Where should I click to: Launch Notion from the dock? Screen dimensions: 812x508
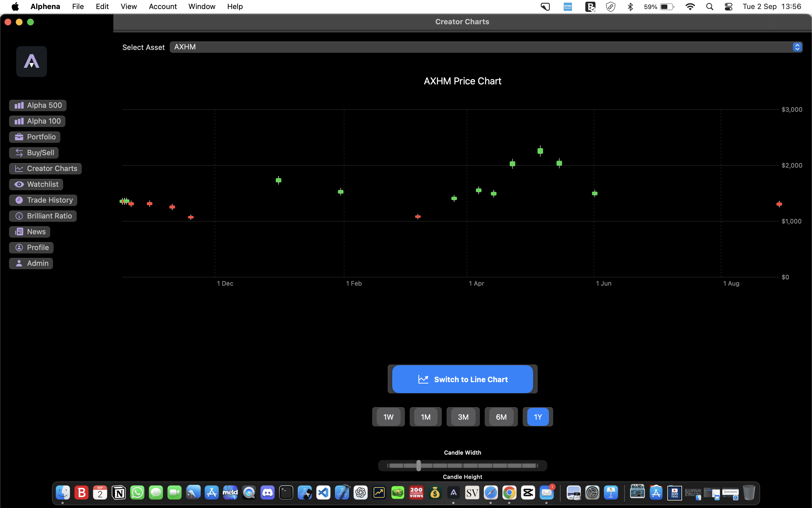(x=118, y=492)
